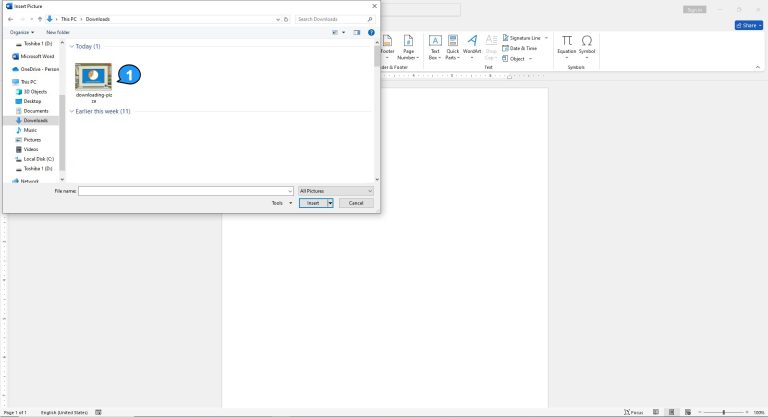The height and width of the screenshot is (417, 768).
Task: Insert a Symbol
Action: [587, 47]
